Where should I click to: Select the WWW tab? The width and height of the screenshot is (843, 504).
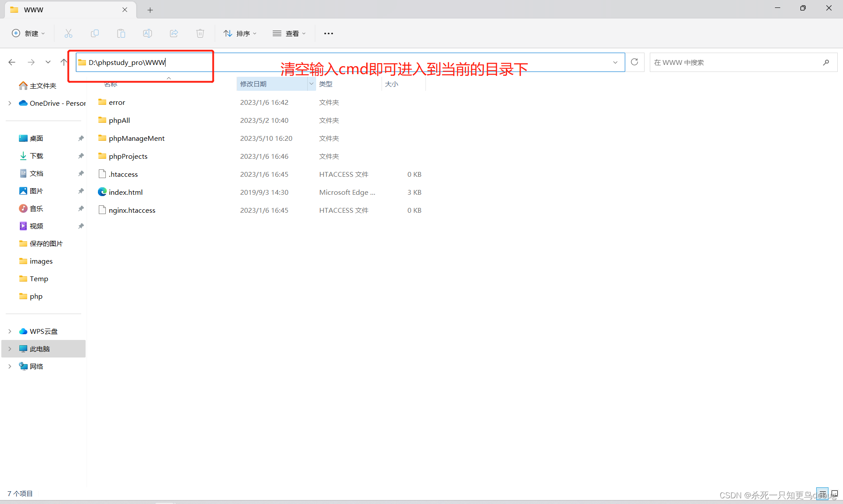[53, 10]
